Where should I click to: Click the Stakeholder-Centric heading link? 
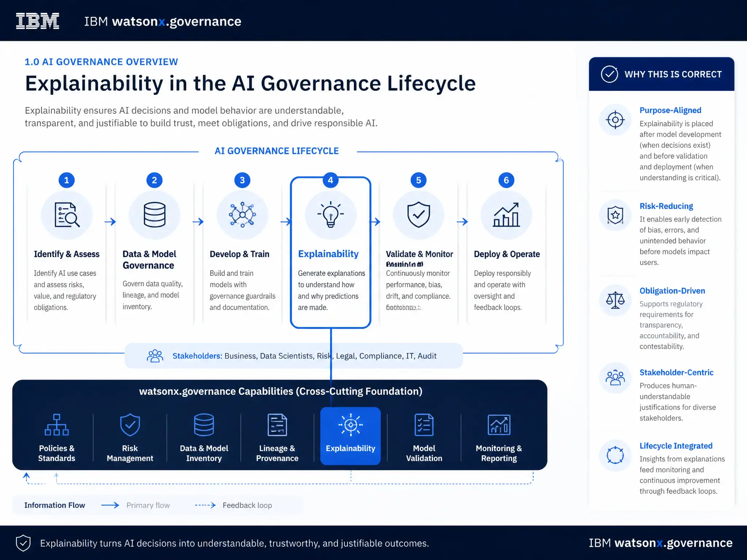[x=677, y=372]
